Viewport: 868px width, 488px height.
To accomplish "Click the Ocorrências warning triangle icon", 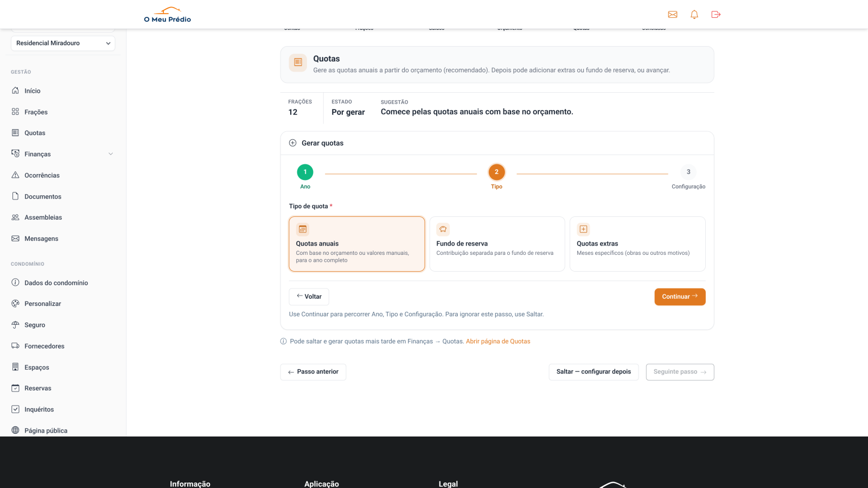I will pos(15,175).
